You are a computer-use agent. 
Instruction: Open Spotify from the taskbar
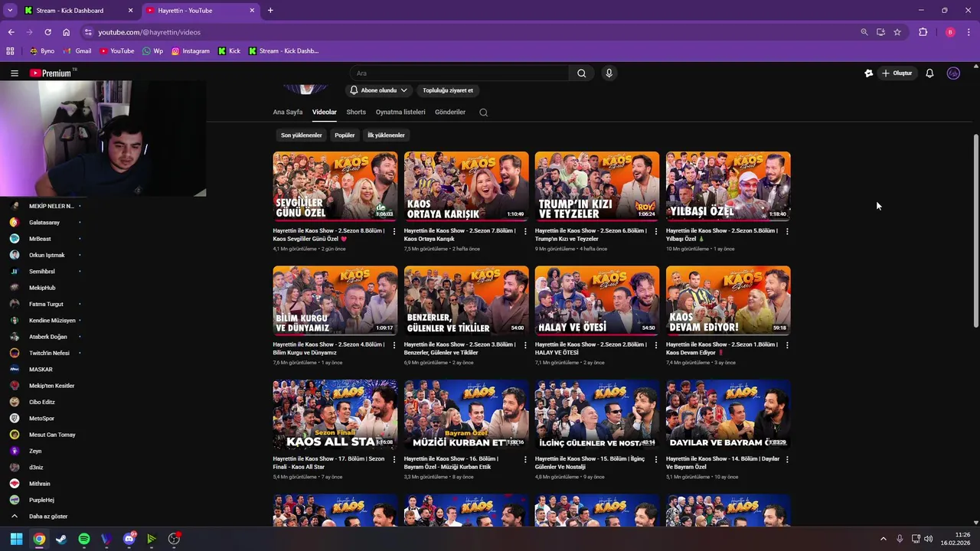84,539
